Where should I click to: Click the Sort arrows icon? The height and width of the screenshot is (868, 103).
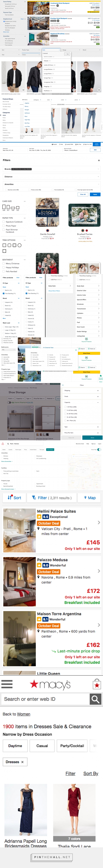9,497
